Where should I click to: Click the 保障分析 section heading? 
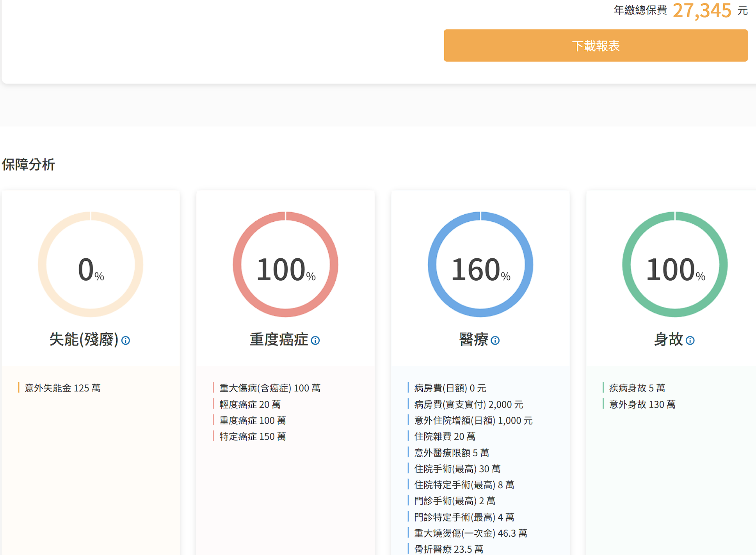click(28, 164)
